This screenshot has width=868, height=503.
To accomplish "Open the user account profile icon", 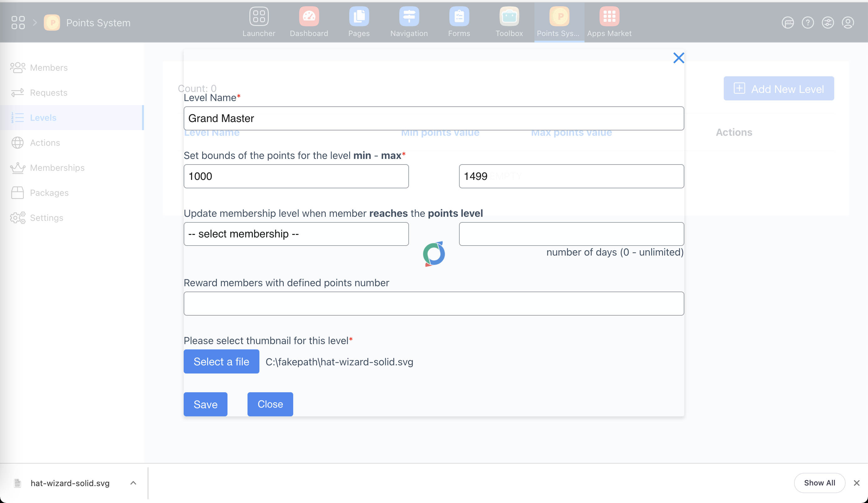I will [x=848, y=23].
